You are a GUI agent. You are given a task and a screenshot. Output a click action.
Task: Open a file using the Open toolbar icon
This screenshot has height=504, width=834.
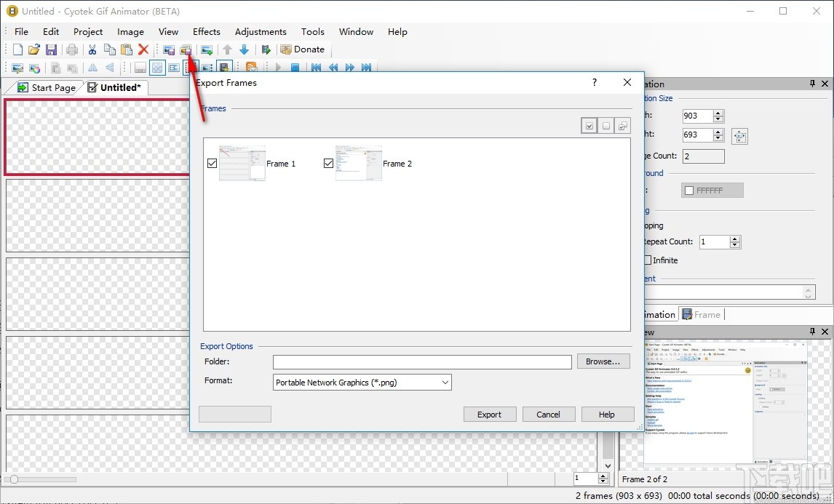pyautogui.click(x=34, y=49)
